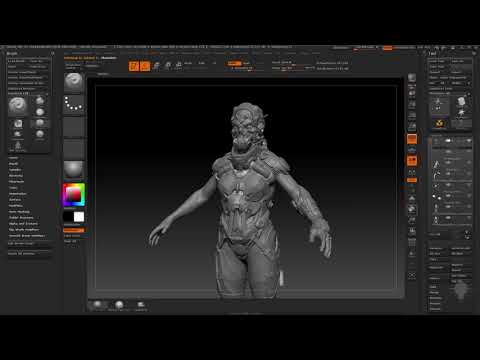Open the gray material sphere selector
This screenshot has width=480, height=360.
coord(74,170)
